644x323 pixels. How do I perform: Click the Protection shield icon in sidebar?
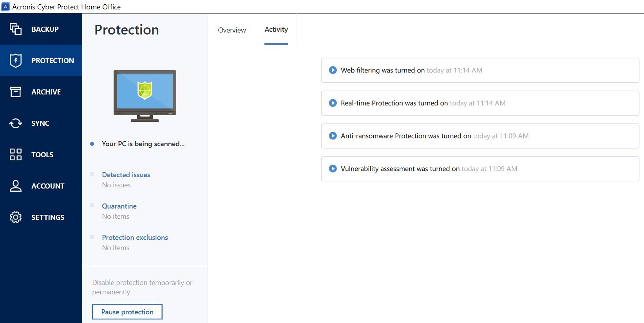tap(16, 60)
